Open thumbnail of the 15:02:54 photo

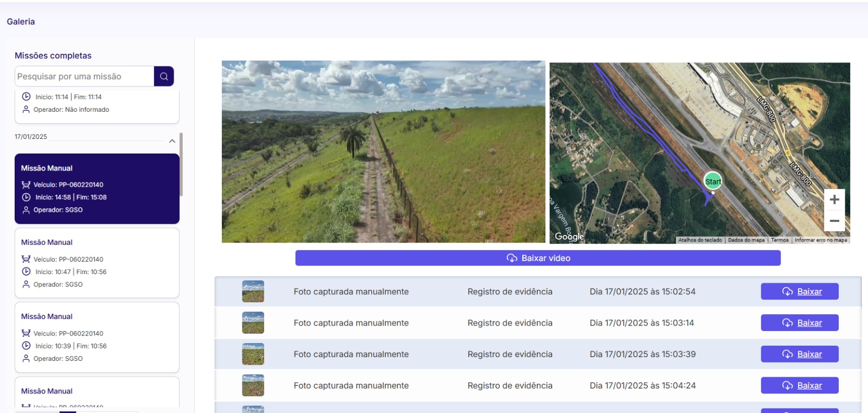[x=253, y=291]
